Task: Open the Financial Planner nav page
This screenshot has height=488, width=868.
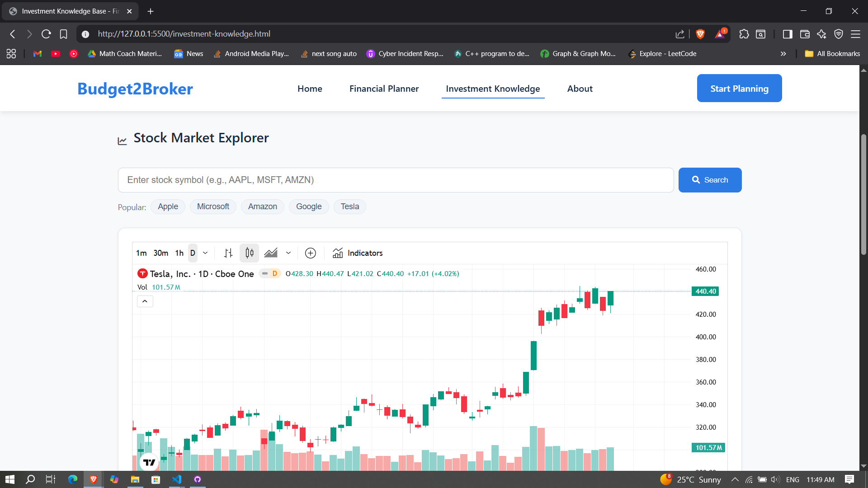Action: coord(384,89)
